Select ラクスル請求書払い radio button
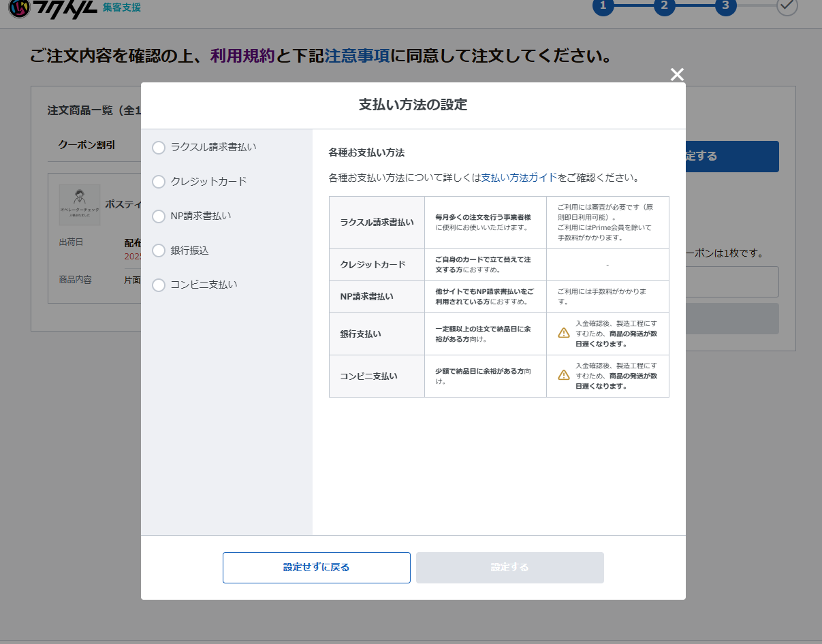Screen dimensions: 822x644 click(x=159, y=148)
